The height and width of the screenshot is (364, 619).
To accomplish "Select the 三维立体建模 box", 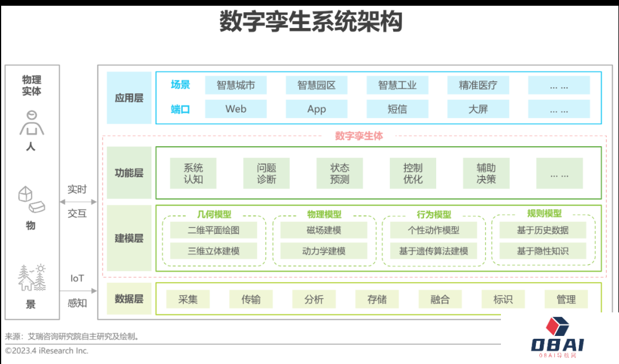I will coord(214,251).
